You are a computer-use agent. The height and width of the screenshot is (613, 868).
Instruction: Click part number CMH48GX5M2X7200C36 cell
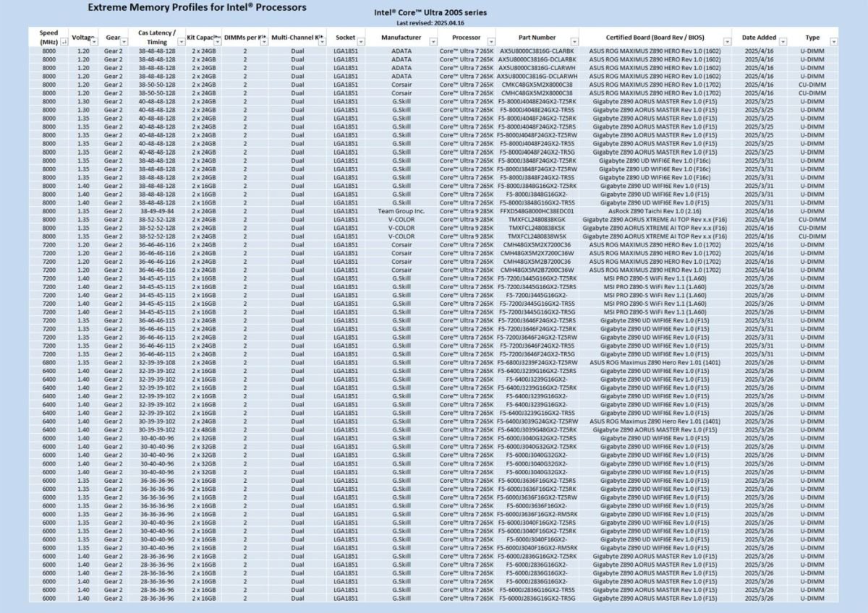[537, 244]
